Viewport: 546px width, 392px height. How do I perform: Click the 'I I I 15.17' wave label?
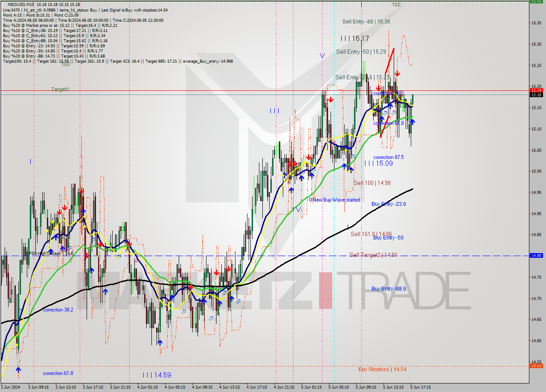(355, 38)
